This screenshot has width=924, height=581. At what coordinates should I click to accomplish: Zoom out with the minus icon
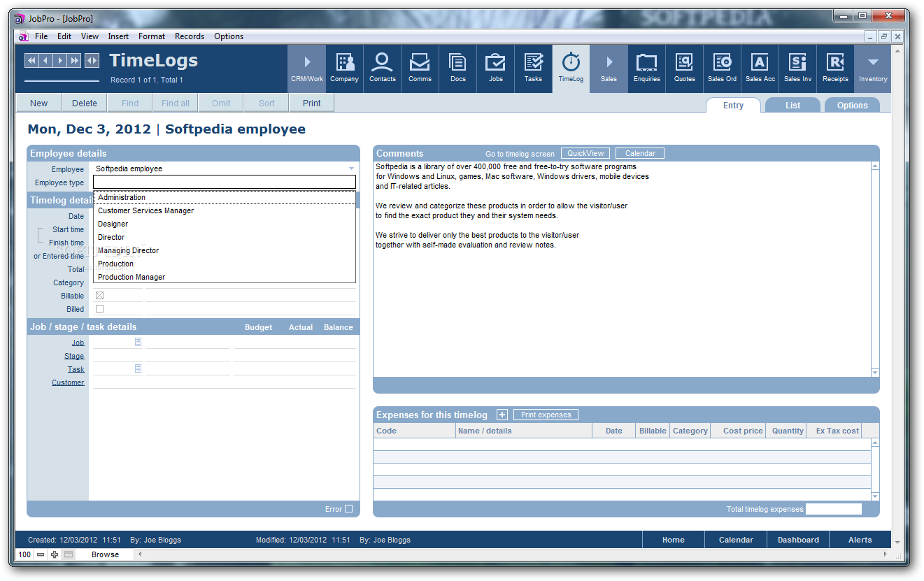(41, 554)
